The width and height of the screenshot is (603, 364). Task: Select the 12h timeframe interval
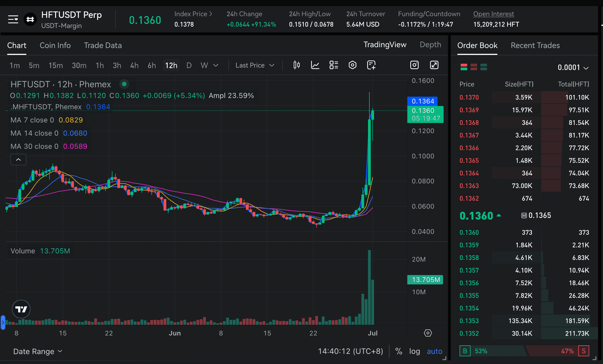(171, 65)
